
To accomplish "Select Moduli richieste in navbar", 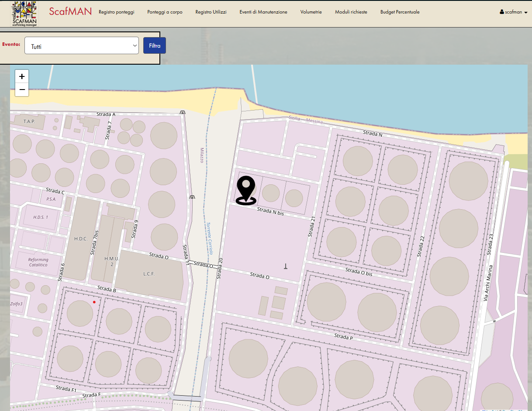I will click(351, 12).
